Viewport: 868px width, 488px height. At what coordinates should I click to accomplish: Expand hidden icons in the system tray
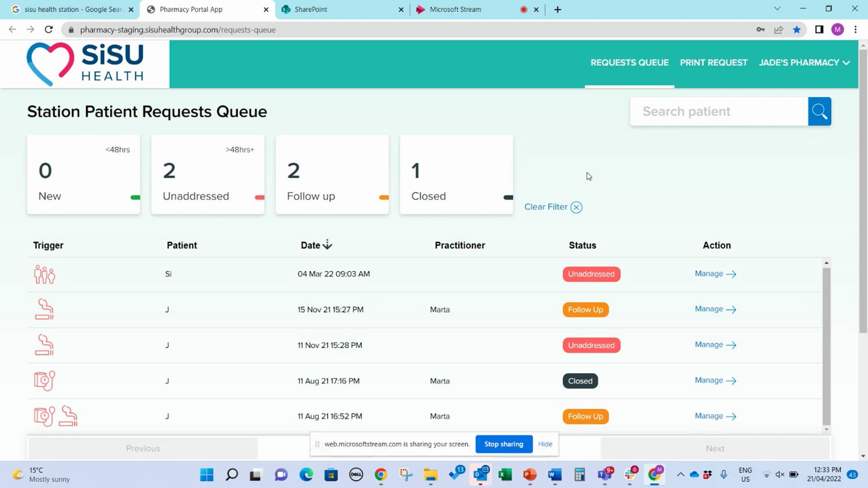point(680,475)
